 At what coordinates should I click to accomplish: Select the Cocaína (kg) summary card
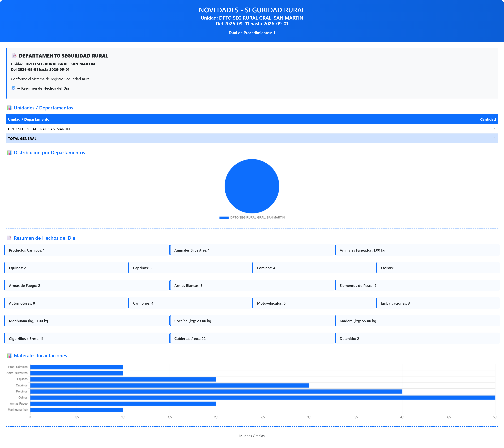252,321
